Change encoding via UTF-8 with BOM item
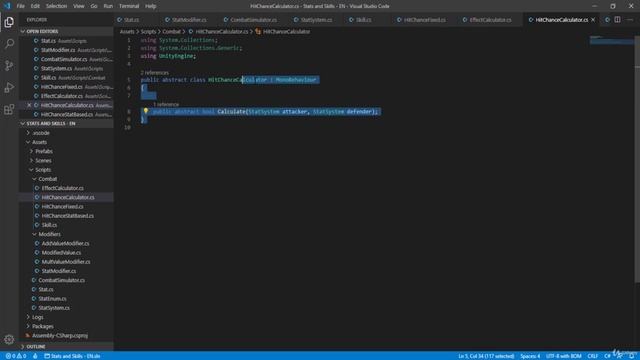The height and width of the screenshot is (360, 640). point(563,356)
